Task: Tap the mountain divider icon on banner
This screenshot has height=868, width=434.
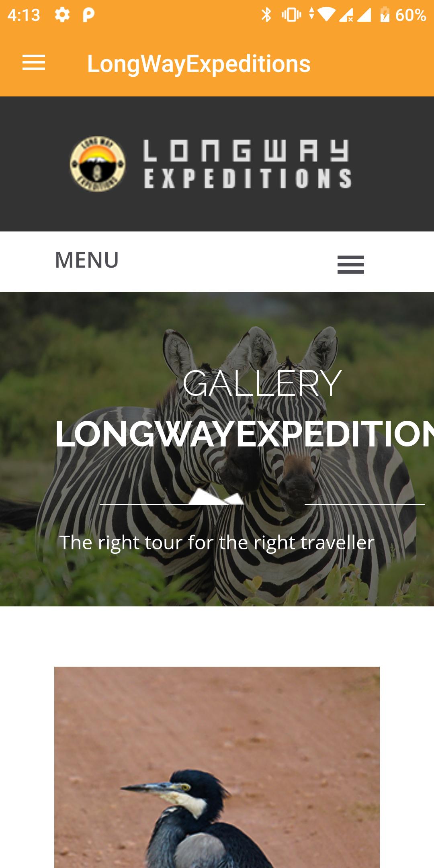Action: 216,496
